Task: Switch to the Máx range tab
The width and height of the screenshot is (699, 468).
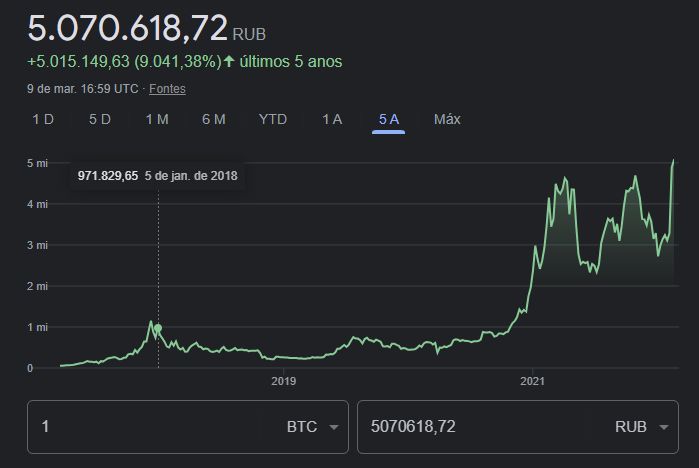Action: (x=447, y=119)
